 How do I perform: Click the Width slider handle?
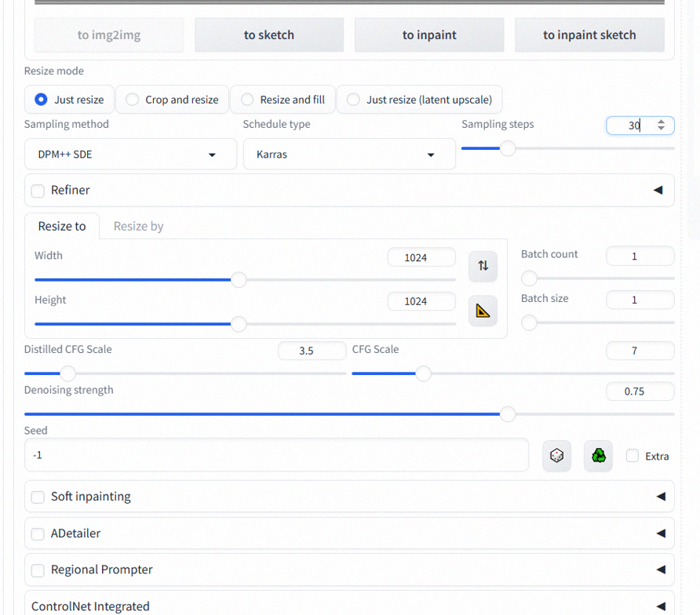pyautogui.click(x=239, y=280)
